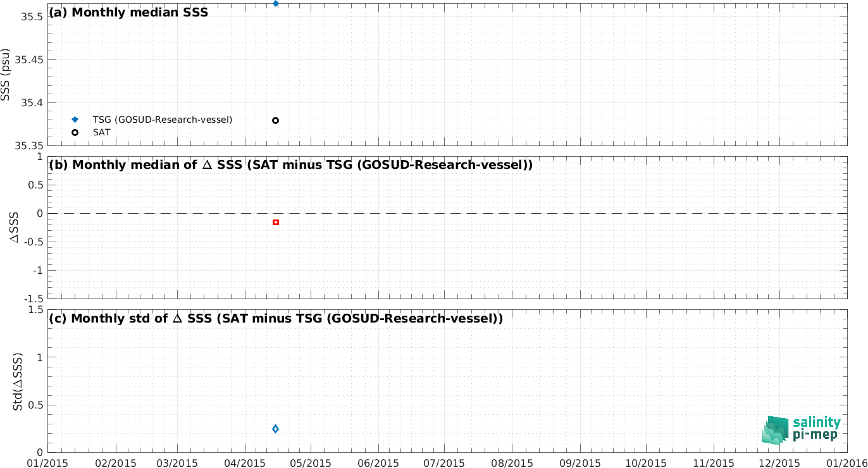Click the x-axis tick label '01/2015'
Viewport: 868px width, 468px height.
click(47, 462)
